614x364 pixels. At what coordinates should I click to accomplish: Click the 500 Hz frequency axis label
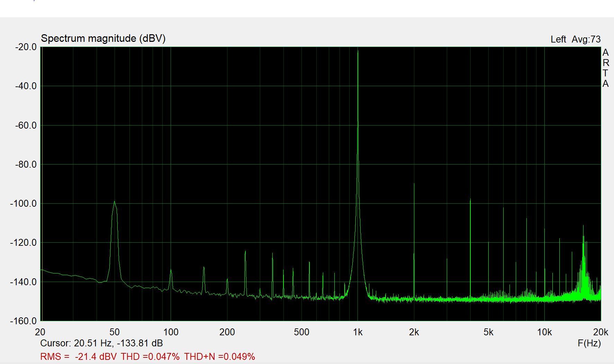[301, 332]
